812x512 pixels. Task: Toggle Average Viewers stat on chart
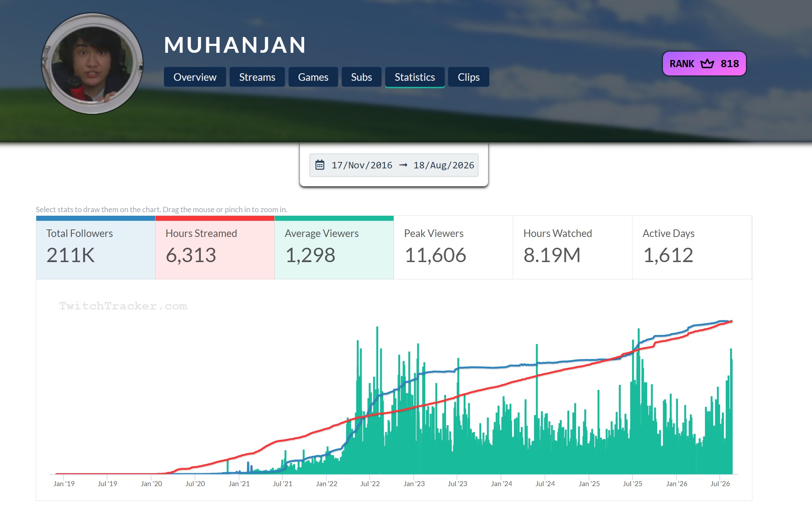334,247
